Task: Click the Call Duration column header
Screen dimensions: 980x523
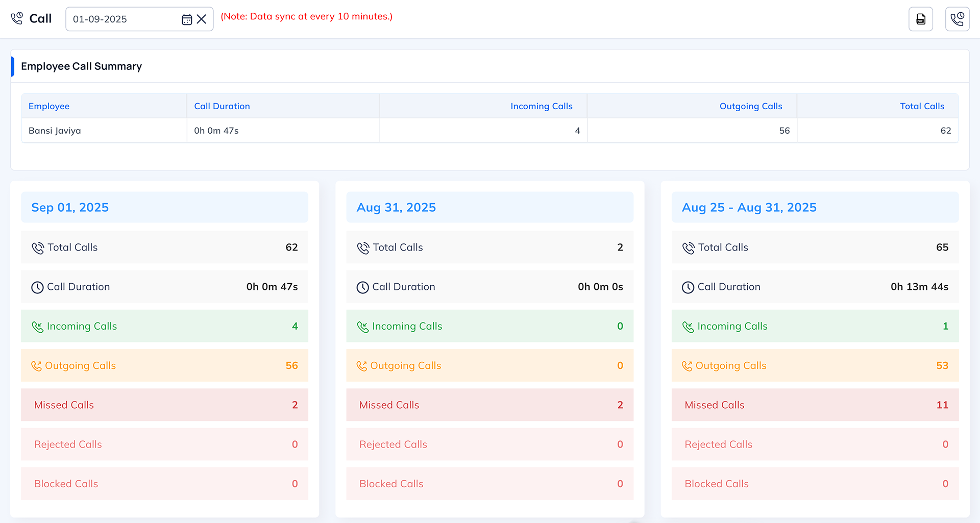Action: [222, 106]
